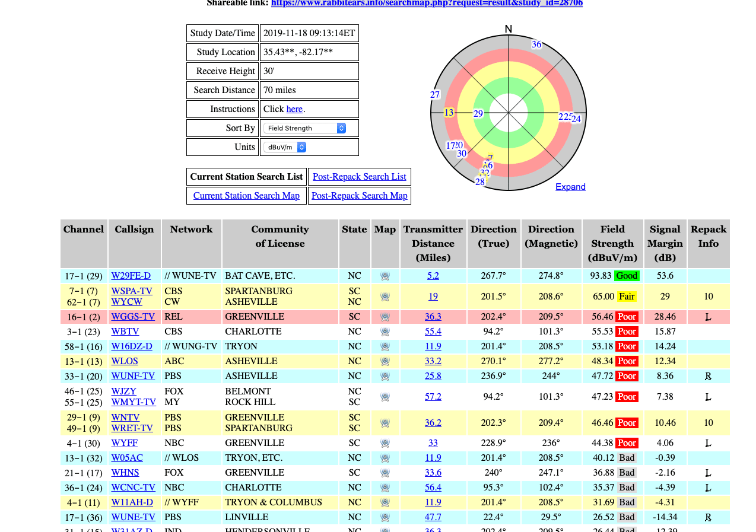Open the Units dBuV/m dropdown

tap(285, 147)
